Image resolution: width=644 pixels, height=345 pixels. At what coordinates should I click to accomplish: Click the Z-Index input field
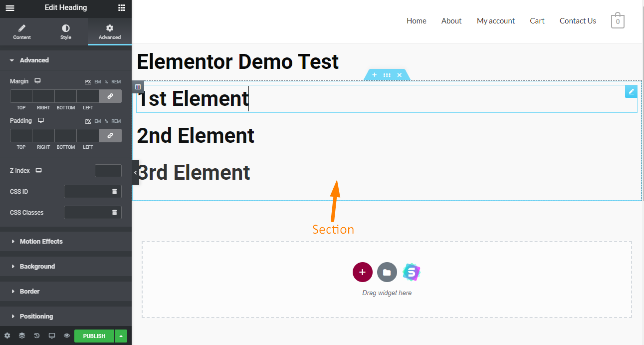(x=108, y=171)
